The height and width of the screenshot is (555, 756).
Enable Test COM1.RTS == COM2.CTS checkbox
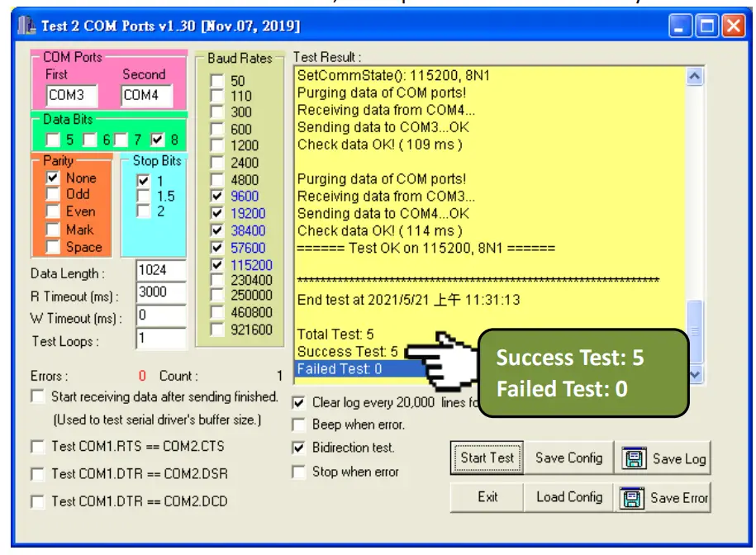pyautogui.click(x=38, y=447)
